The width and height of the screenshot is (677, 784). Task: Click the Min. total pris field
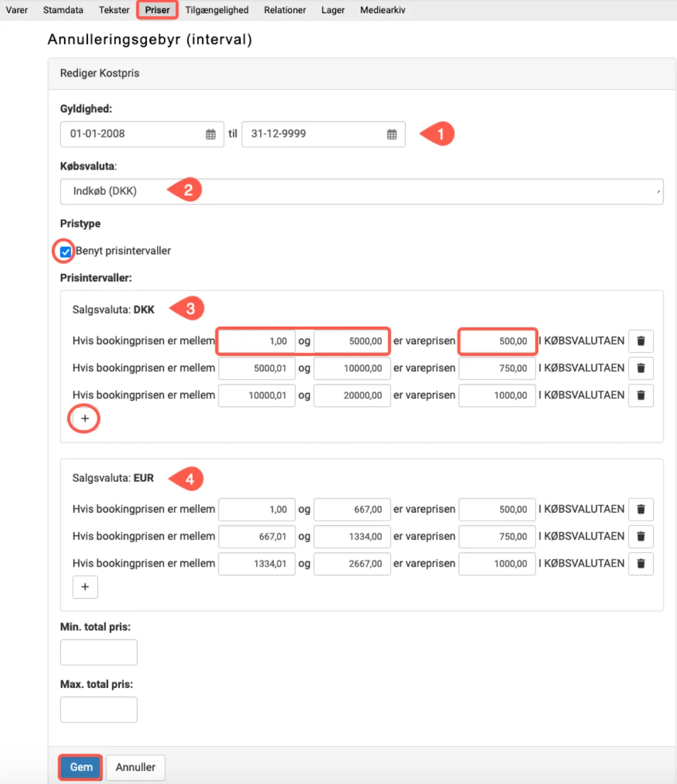tap(99, 652)
